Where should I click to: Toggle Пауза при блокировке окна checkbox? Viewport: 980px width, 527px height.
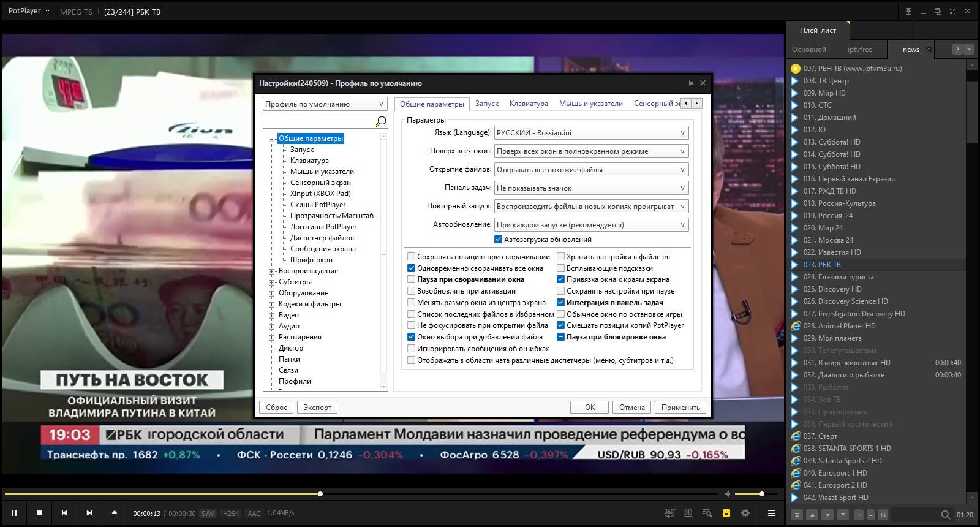(x=560, y=337)
